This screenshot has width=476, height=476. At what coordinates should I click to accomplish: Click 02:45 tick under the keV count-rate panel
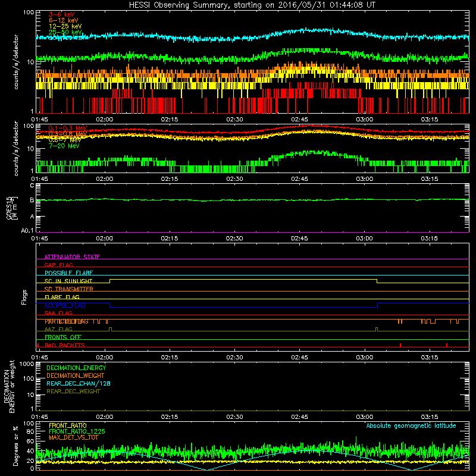point(299,120)
